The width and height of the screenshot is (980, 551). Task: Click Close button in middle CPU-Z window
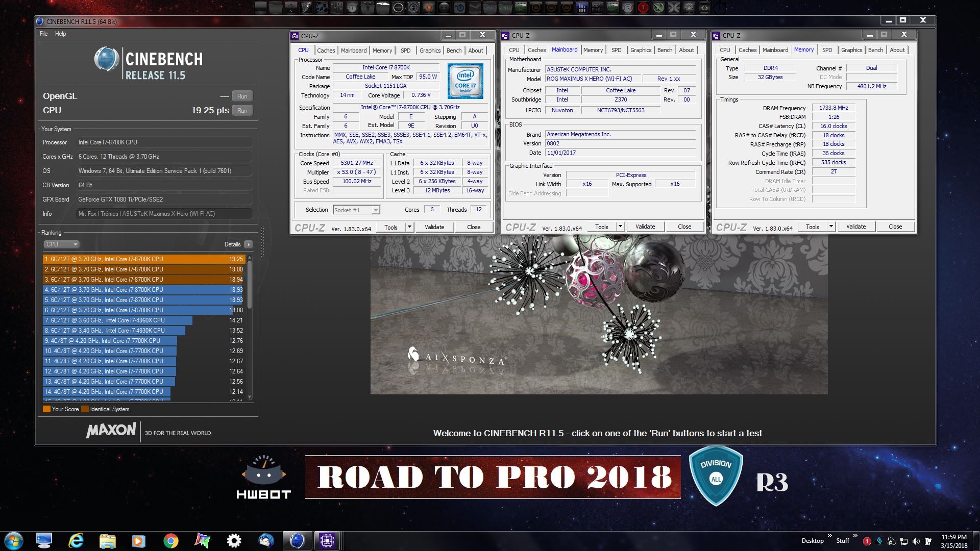684,227
